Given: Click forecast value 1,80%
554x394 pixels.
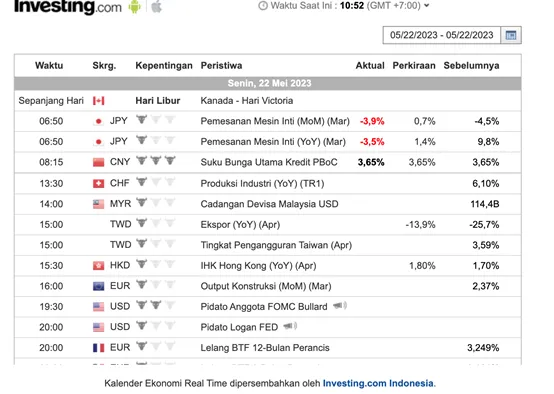Looking at the screenshot, I should [x=422, y=265].
